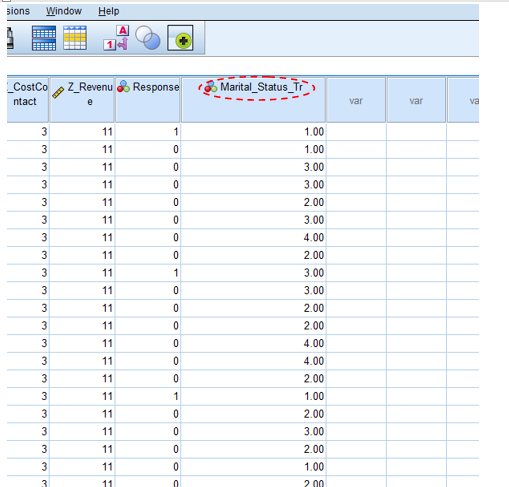
Task: Click the partially visible Weight Cases icon
Action: click(10, 38)
